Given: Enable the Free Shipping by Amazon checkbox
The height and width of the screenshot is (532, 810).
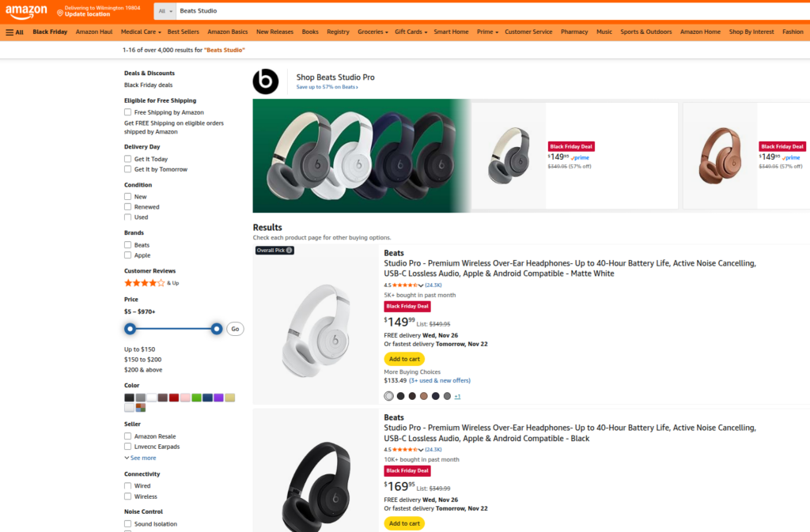Looking at the screenshot, I should tap(129, 111).
